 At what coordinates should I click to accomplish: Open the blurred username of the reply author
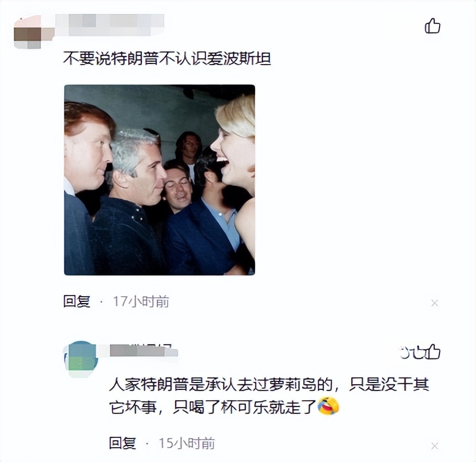[x=144, y=351]
